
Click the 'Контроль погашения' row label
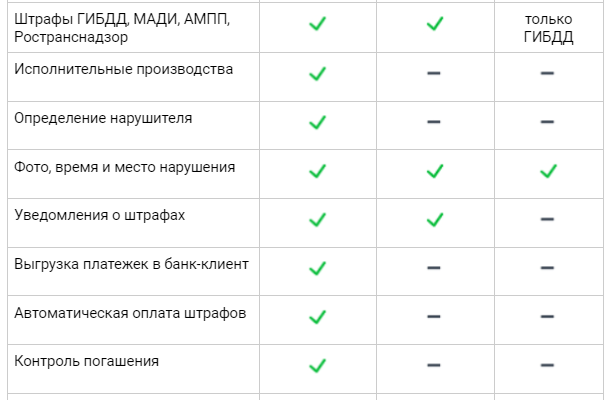point(87,361)
